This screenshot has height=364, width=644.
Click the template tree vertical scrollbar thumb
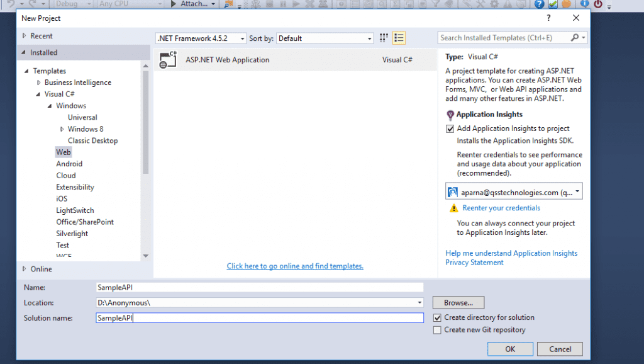coord(145,122)
